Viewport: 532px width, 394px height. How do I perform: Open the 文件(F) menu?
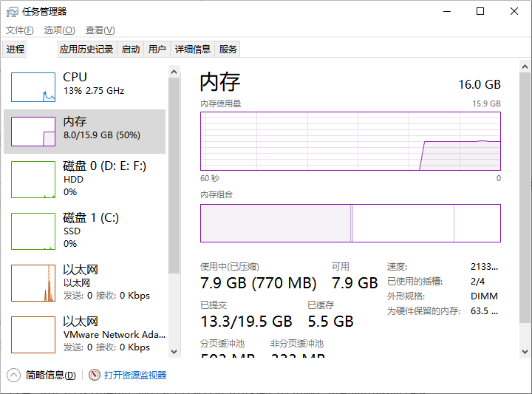(20, 30)
